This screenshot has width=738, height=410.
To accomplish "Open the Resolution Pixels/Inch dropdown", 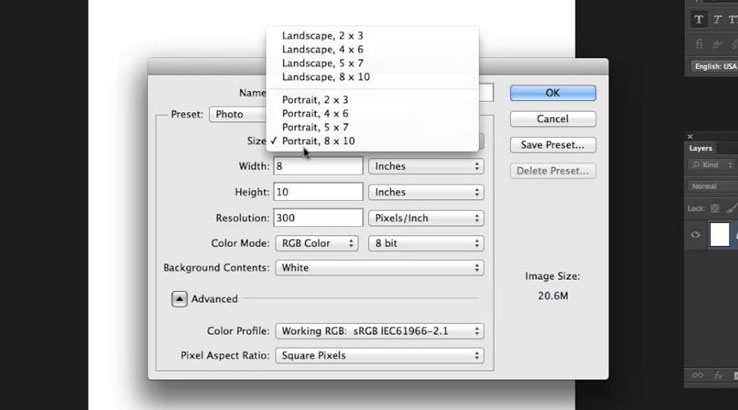I will coord(426,218).
